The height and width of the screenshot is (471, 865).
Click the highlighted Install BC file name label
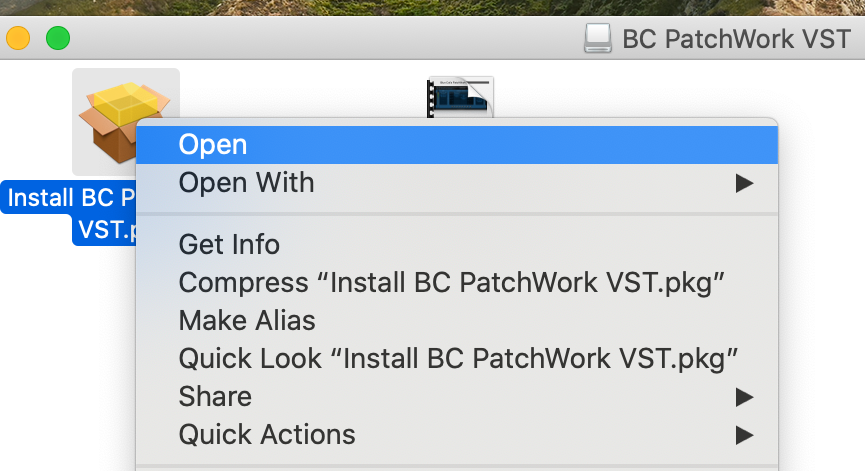69,213
